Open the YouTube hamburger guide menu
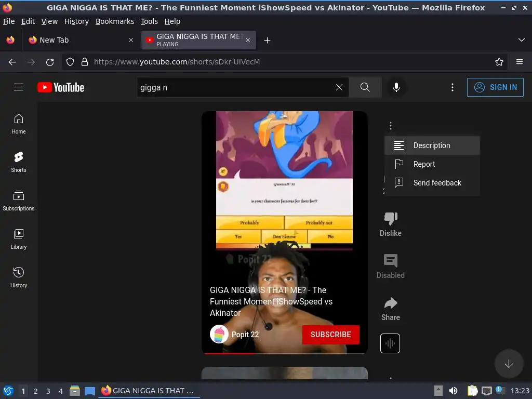532x399 pixels. coord(19,87)
